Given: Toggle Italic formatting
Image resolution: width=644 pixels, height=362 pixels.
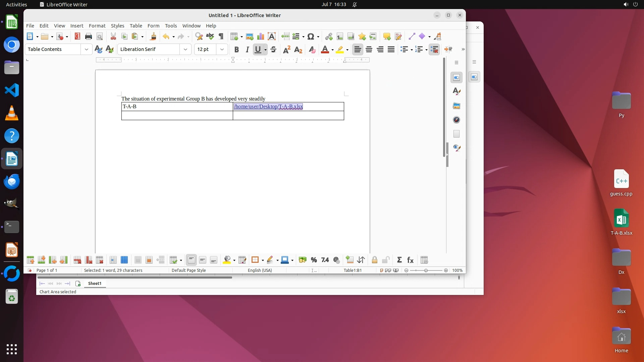Looking at the screenshot, I should pyautogui.click(x=247, y=50).
